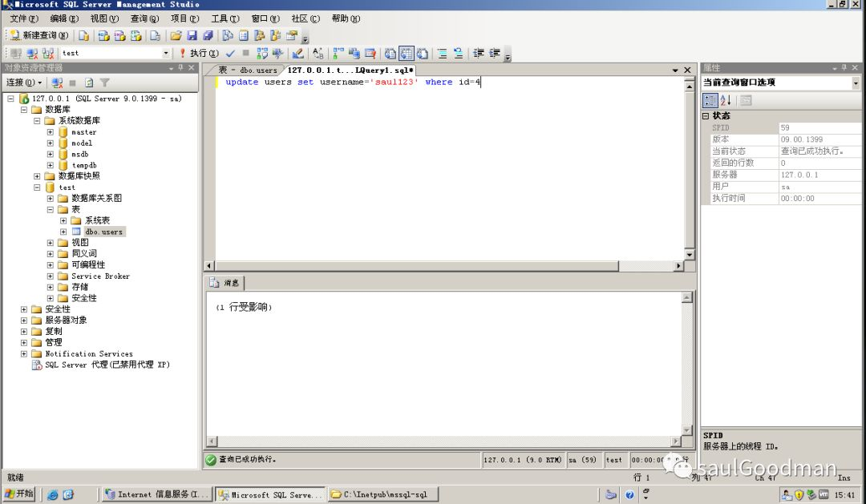Save the query with the disk icon
Image resolution: width=866 pixels, height=504 pixels.
pyautogui.click(x=192, y=36)
